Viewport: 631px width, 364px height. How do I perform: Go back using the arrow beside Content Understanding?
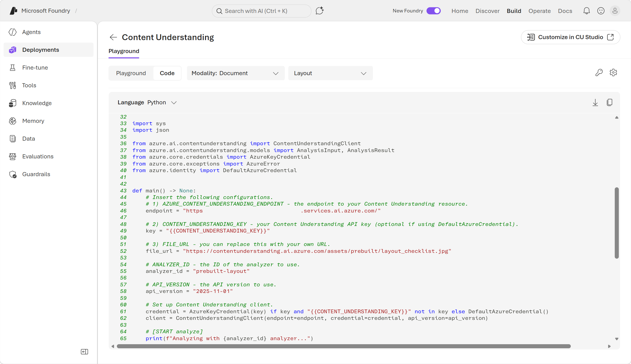pos(113,37)
